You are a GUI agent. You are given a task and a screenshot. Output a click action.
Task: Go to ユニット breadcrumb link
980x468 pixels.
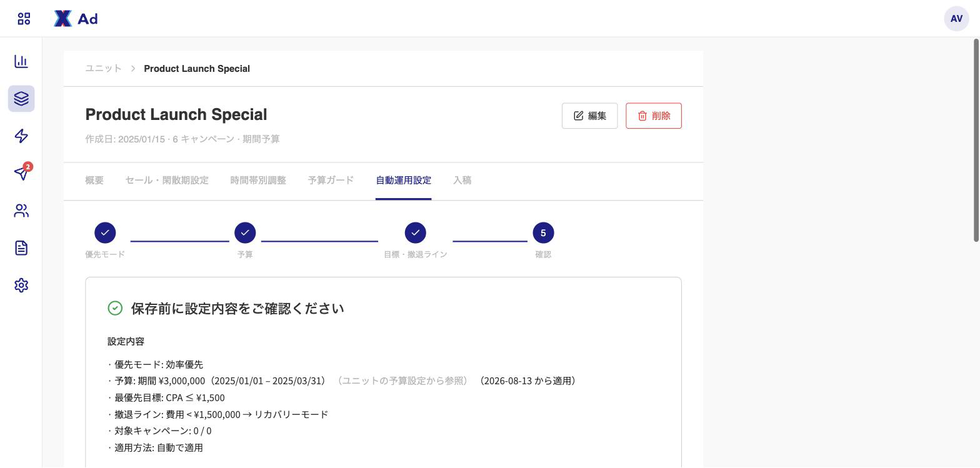point(103,69)
